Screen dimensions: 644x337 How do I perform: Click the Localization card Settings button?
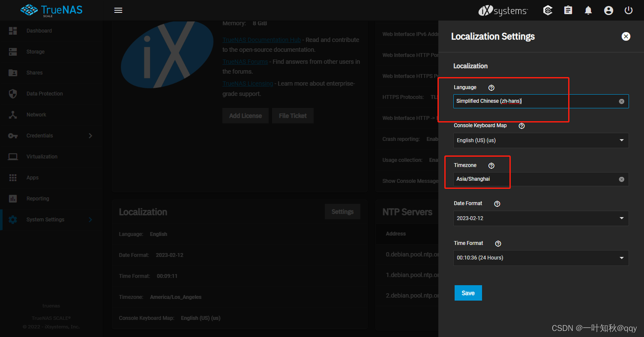click(342, 212)
